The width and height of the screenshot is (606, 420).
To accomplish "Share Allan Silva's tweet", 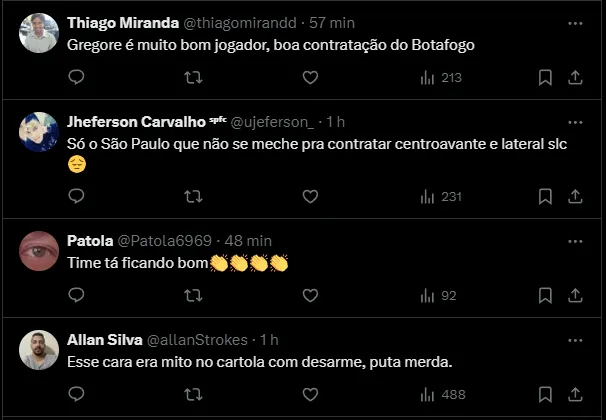I will click(575, 394).
